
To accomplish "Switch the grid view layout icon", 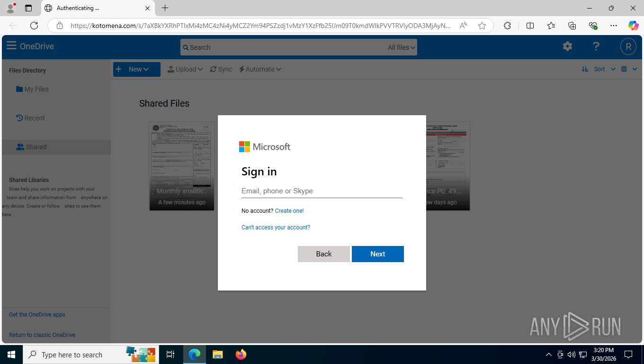I will tap(624, 69).
